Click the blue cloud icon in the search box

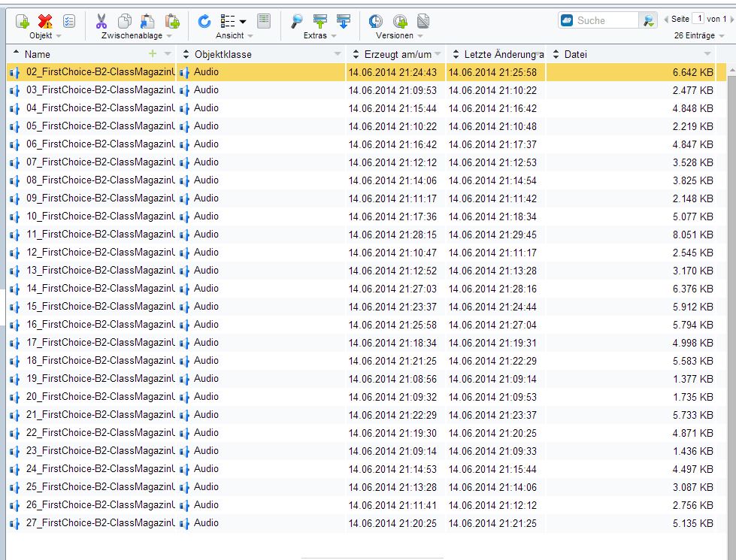(567, 20)
